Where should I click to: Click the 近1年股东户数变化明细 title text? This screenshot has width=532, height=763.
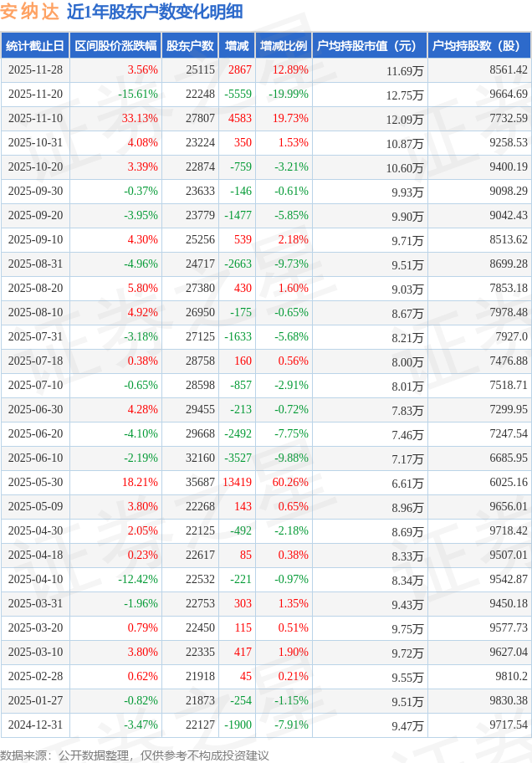[x=155, y=12]
